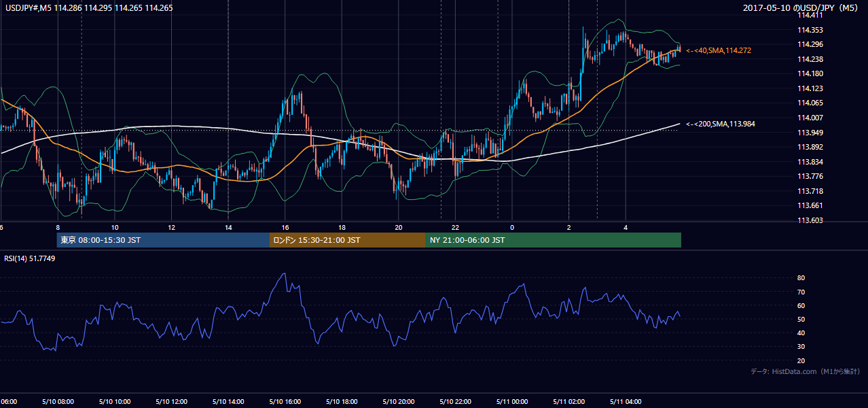Select the NY 21:00-06:00 JST session bar
This screenshot has height=408, width=868.
[x=554, y=240]
